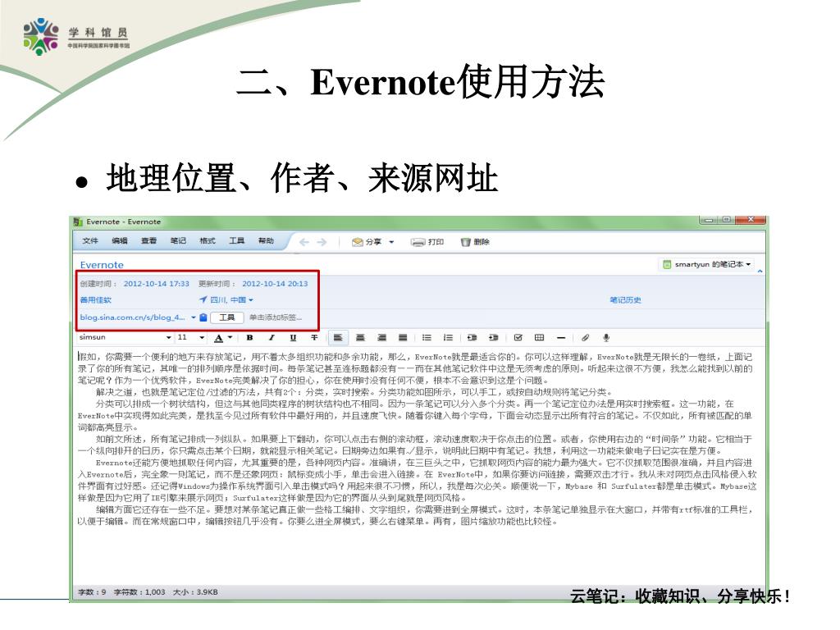Screen dimensions: 840x630
Task: Click the 单击添加标签 add tag field
Action: point(276,317)
